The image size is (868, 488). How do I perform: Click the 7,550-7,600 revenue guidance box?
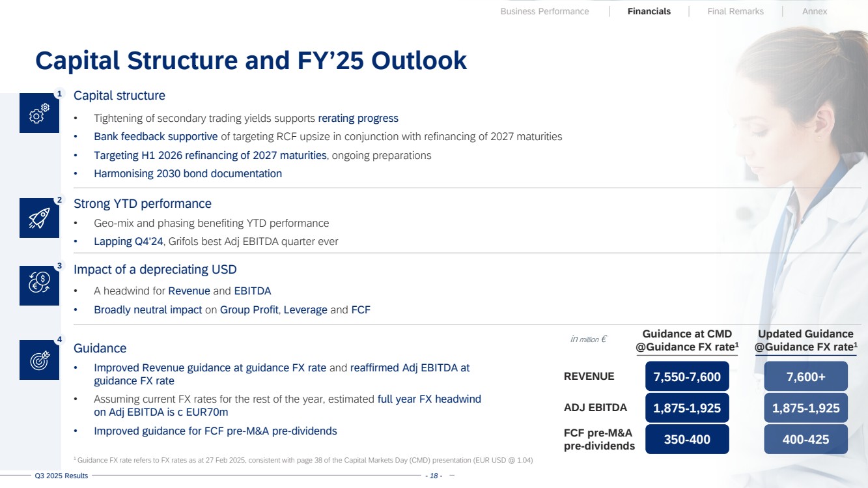pyautogui.click(x=687, y=377)
